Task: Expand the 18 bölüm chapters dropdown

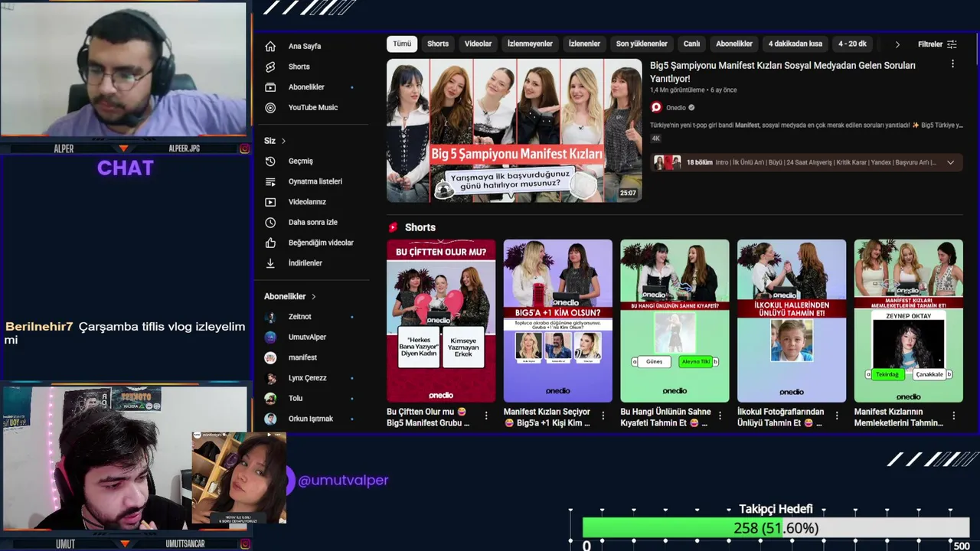Action: tap(951, 162)
